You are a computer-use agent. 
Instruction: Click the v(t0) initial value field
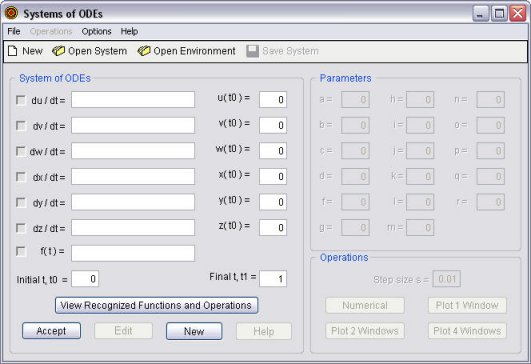[273, 125]
